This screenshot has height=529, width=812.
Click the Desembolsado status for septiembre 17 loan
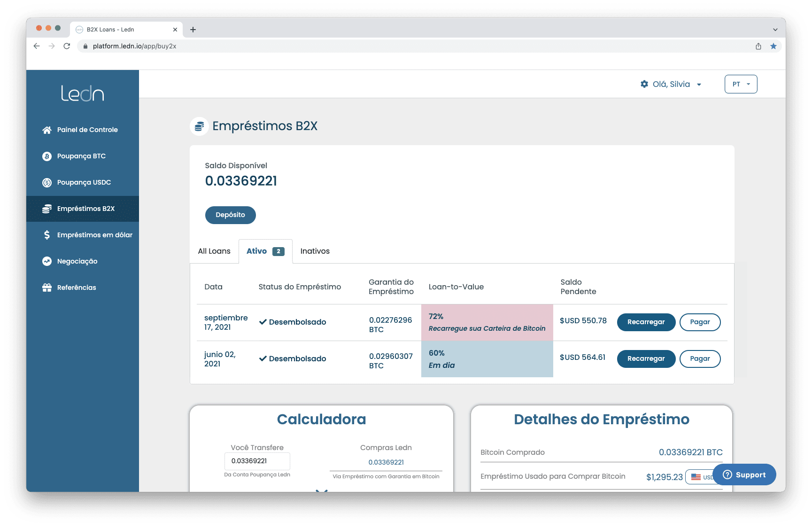point(293,322)
